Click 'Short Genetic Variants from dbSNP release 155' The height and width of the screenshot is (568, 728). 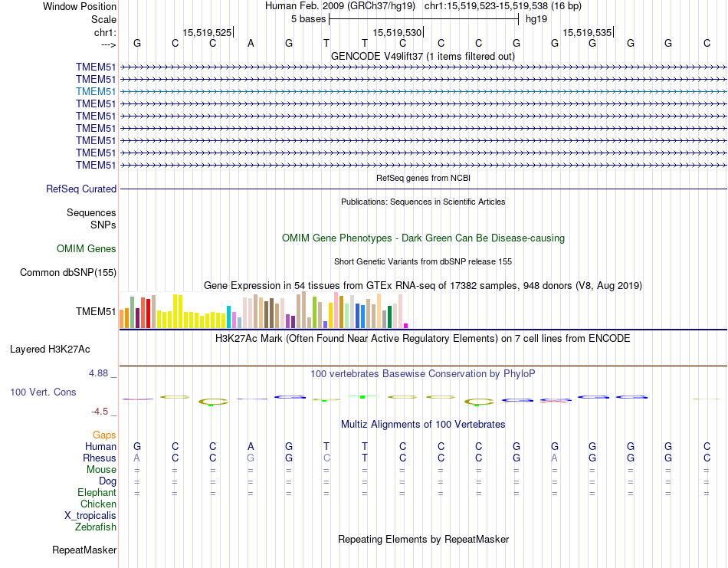423,261
